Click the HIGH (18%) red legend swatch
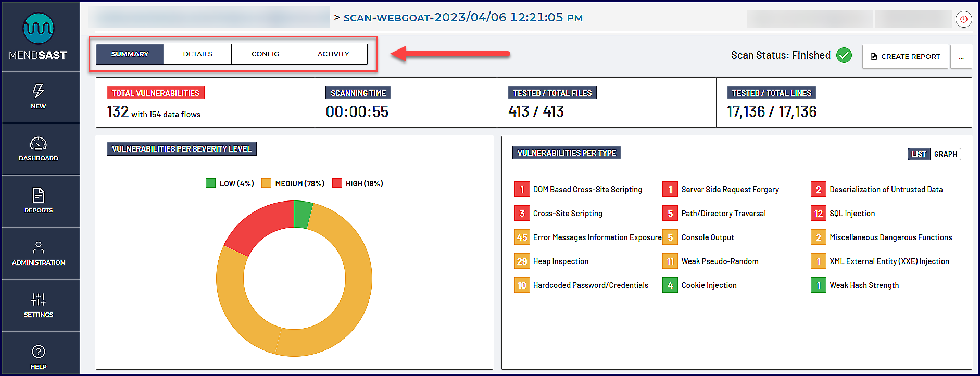The image size is (980, 376). click(x=337, y=183)
